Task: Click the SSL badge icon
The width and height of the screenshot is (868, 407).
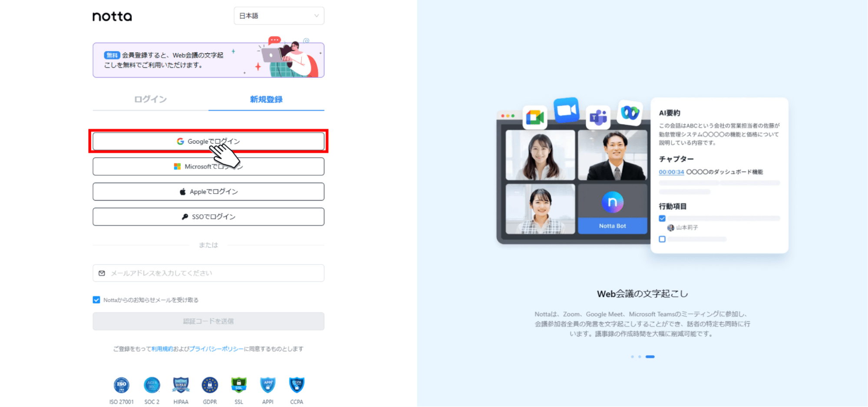Action: pos(239,384)
